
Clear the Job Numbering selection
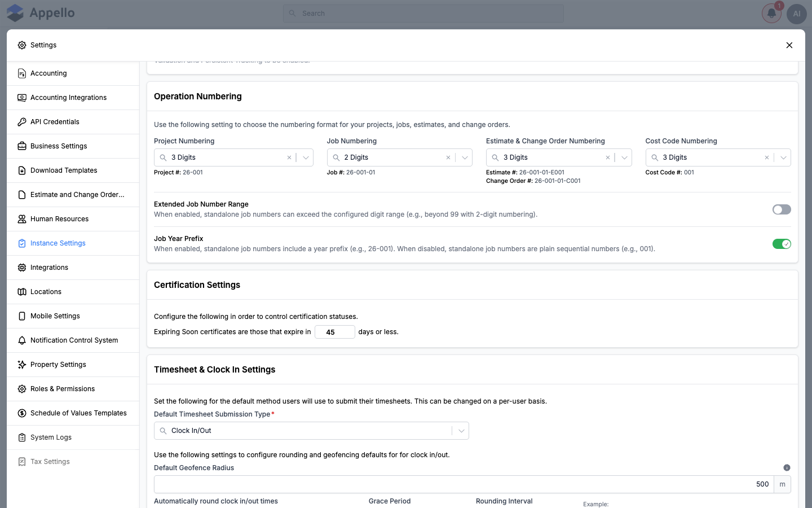(448, 157)
